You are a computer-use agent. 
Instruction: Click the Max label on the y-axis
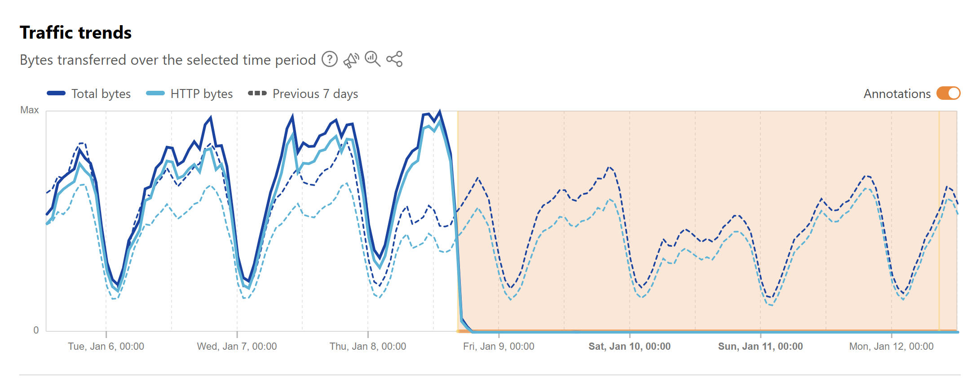[x=30, y=110]
